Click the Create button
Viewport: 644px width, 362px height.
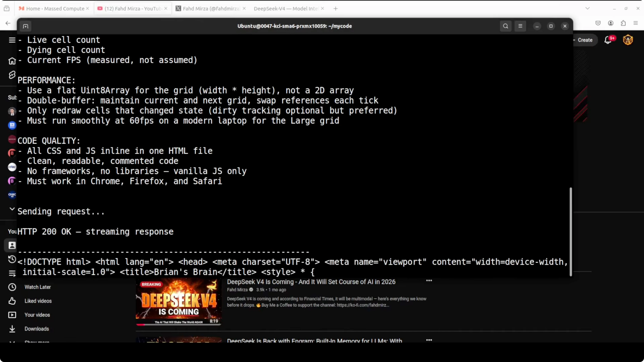coord(584,40)
